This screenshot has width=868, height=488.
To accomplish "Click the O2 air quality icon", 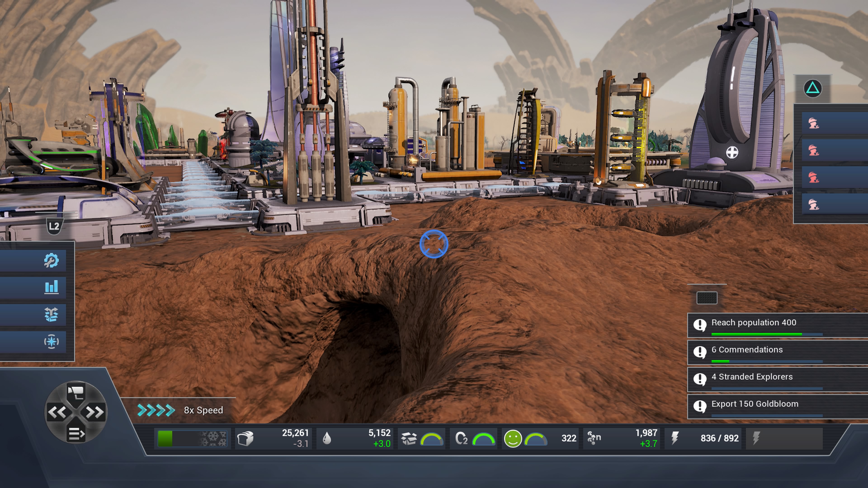I will click(x=461, y=439).
